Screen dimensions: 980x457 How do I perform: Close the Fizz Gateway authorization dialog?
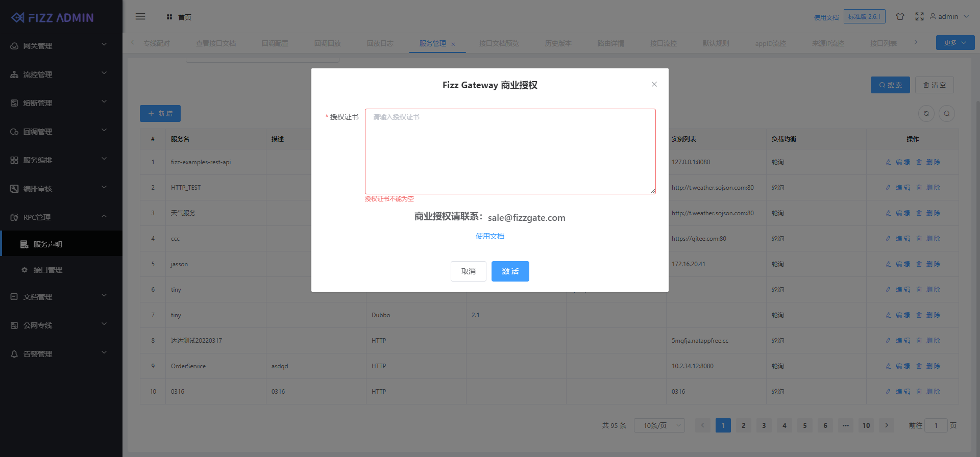tap(654, 84)
